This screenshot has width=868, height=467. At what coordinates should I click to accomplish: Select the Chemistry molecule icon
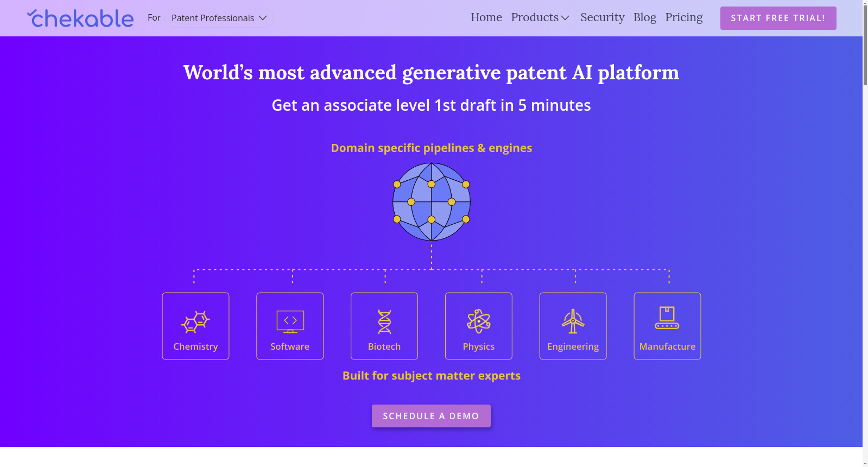click(195, 322)
